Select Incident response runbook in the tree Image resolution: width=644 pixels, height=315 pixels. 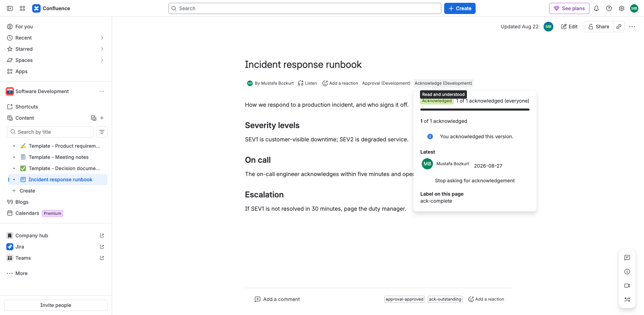58,180
